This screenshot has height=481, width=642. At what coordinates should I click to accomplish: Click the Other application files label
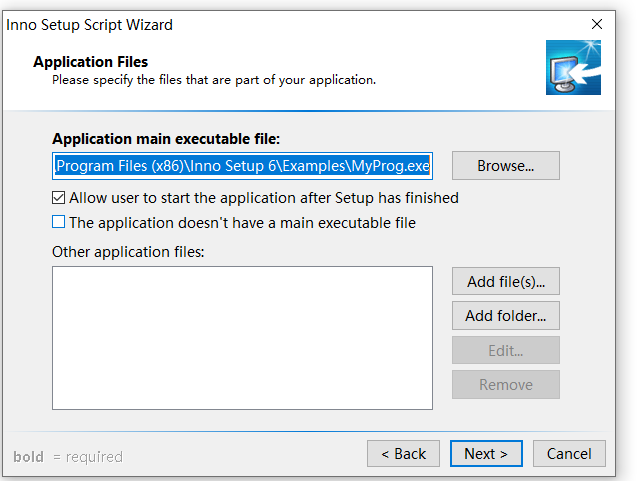pyautogui.click(x=128, y=252)
